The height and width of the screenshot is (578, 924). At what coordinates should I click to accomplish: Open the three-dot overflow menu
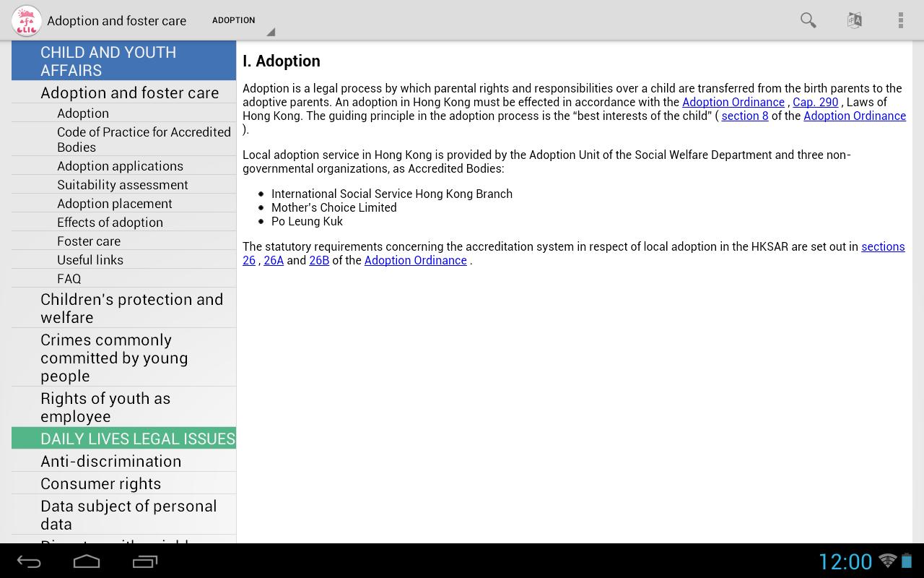pos(900,20)
